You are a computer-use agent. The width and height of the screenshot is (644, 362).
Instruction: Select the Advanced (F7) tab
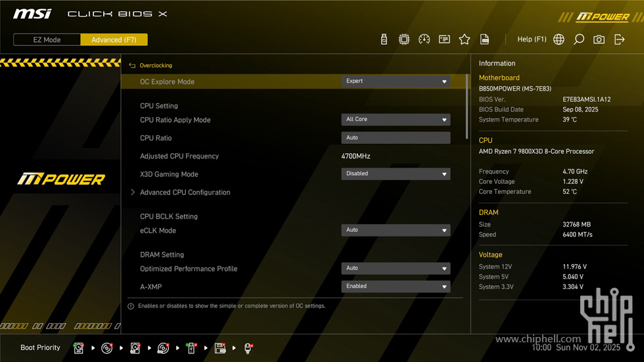(x=114, y=39)
